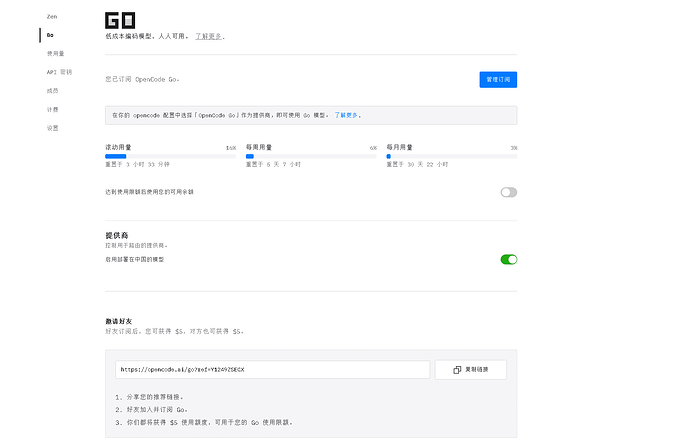Enable 达到使用限额后使用您的可用余额 toggle
The height and width of the screenshot is (447, 690).
(x=509, y=192)
